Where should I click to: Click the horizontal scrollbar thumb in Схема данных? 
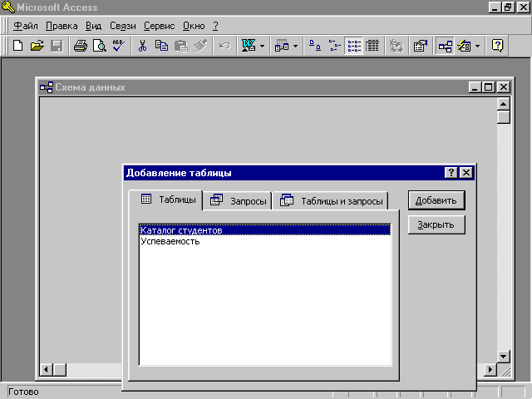pos(60,369)
